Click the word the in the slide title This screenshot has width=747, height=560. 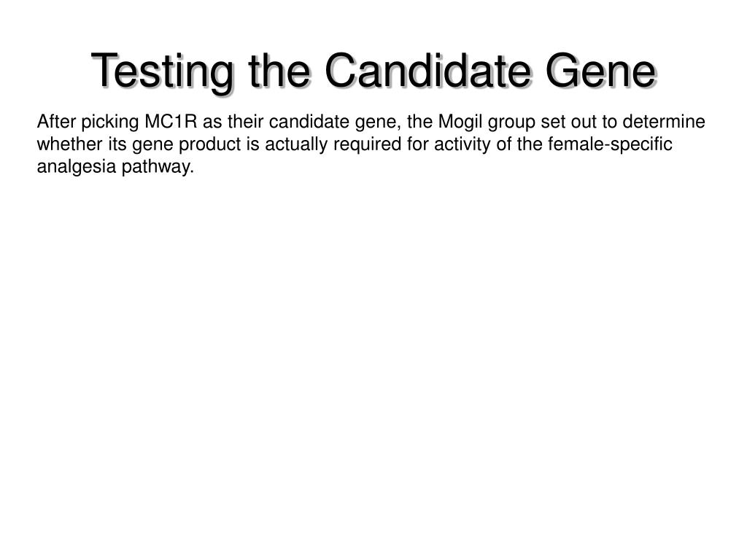pos(279,71)
